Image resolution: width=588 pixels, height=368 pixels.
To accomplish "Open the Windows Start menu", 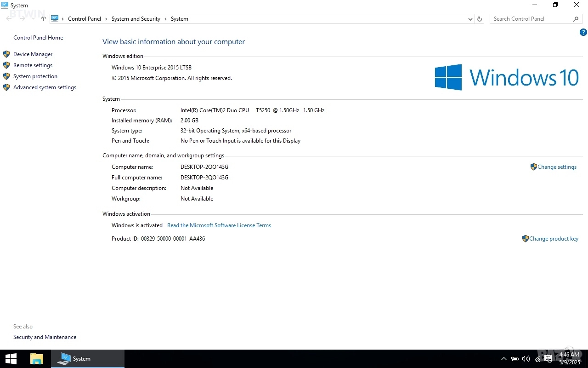I will [11, 358].
